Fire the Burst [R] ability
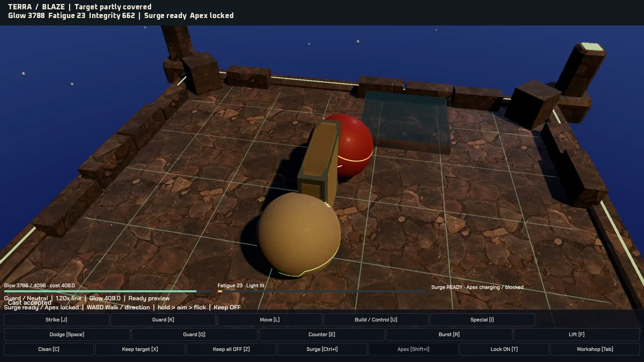This screenshot has height=362, width=644. click(x=449, y=334)
